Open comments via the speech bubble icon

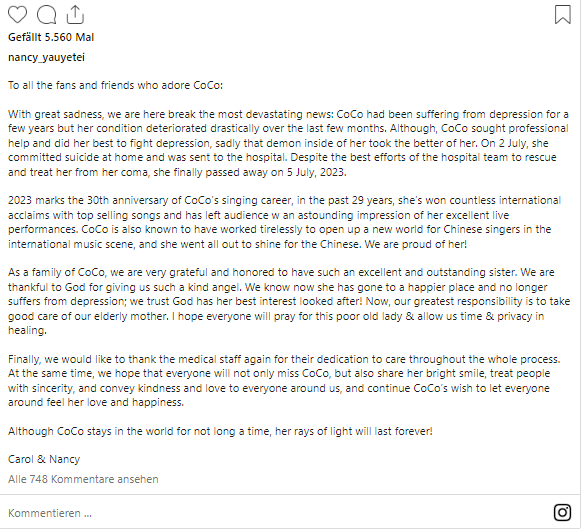tap(46, 15)
